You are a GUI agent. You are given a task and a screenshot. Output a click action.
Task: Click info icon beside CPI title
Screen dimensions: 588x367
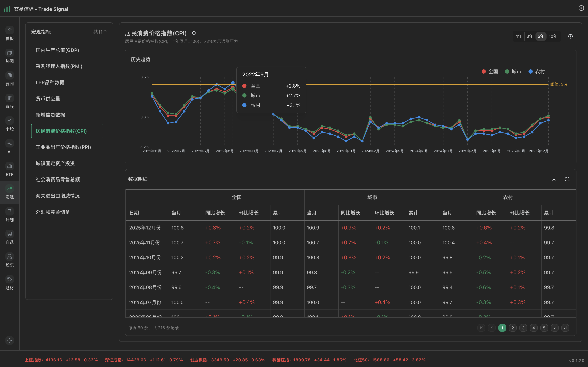pos(194,33)
